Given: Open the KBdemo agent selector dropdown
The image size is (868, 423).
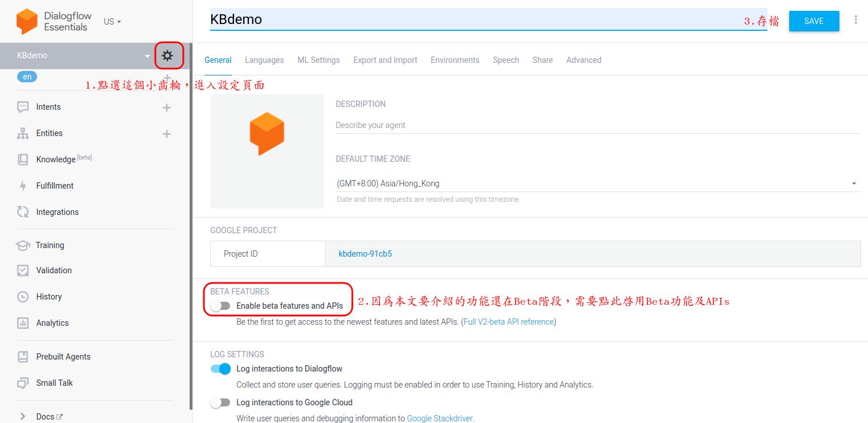Looking at the screenshot, I should (x=147, y=56).
